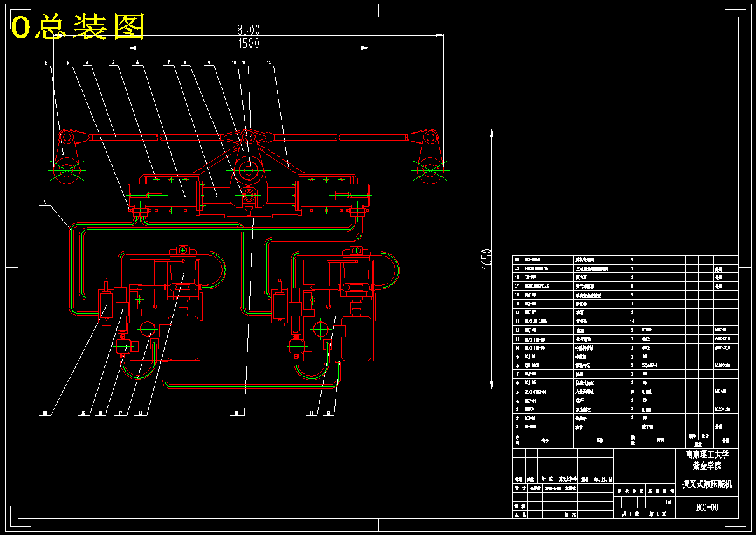Click the '名称' parts list column header
This screenshot has height=535, width=756.
[600, 440]
